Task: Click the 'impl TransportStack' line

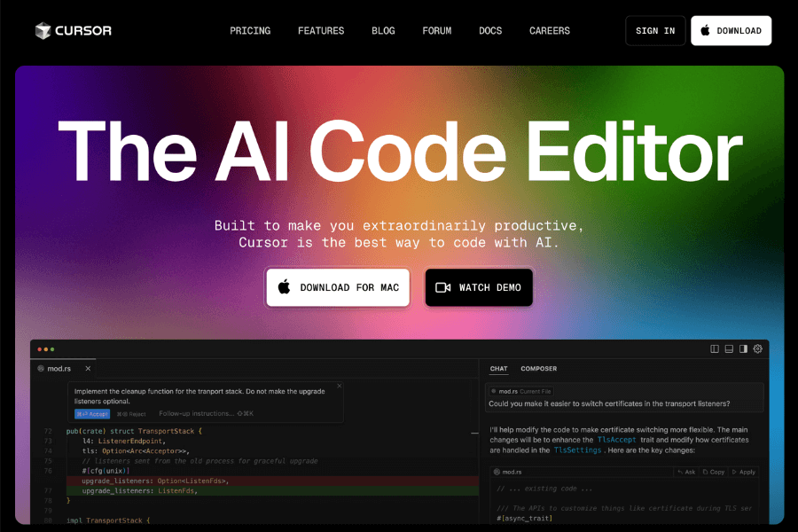Action: point(108,520)
